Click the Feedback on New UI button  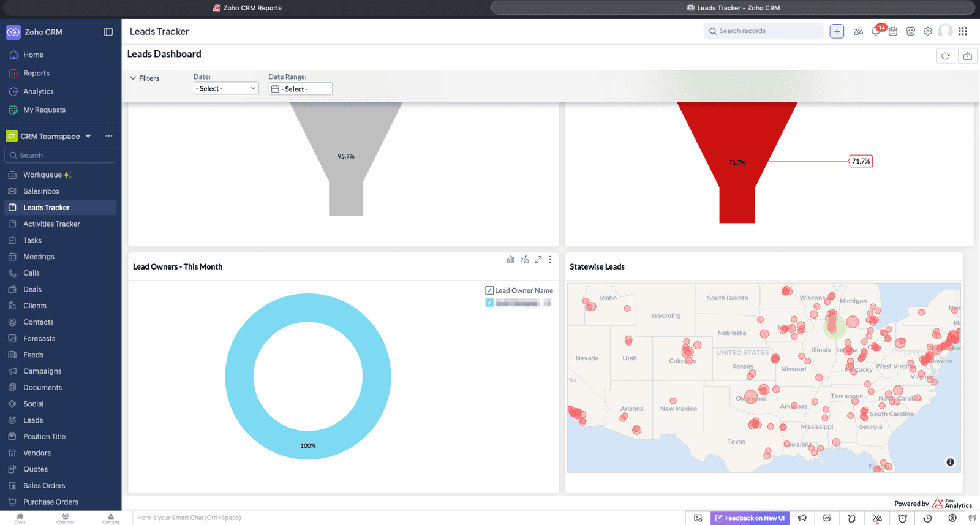750,518
